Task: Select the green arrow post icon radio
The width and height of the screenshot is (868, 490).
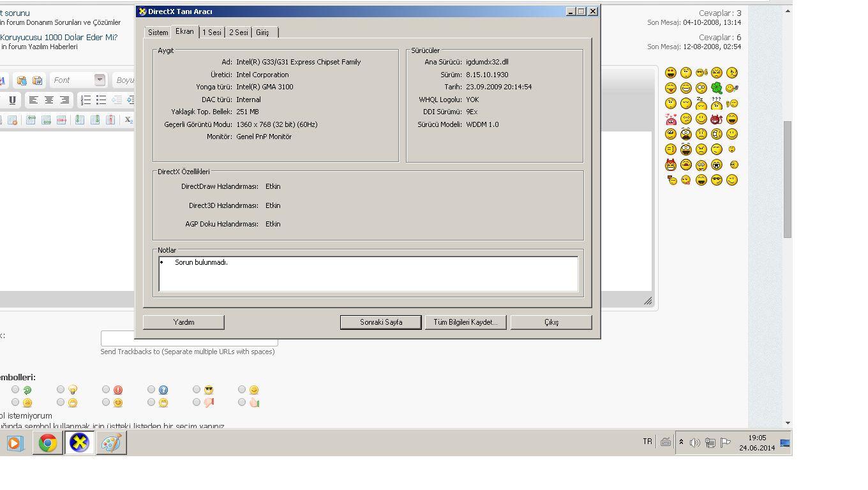Action: tap(15, 389)
